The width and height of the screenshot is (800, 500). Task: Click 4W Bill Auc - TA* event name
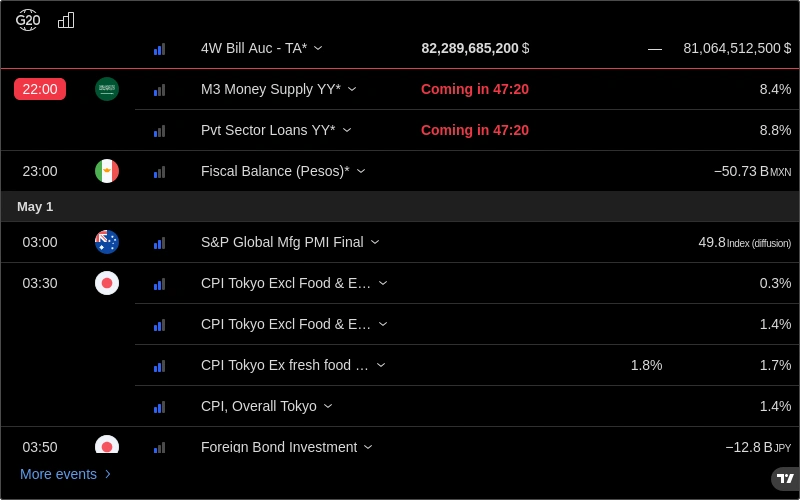pyautogui.click(x=254, y=48)
